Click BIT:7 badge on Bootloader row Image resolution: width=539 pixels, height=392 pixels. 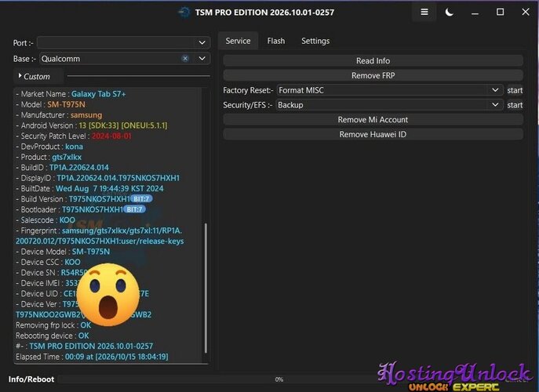pyautogui.click(x=134, y=209)
